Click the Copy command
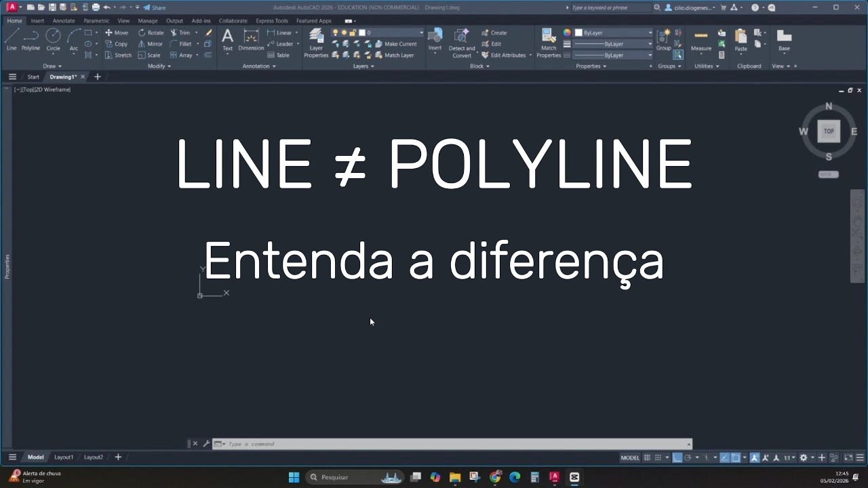868x488 pixels. (116, 44)
